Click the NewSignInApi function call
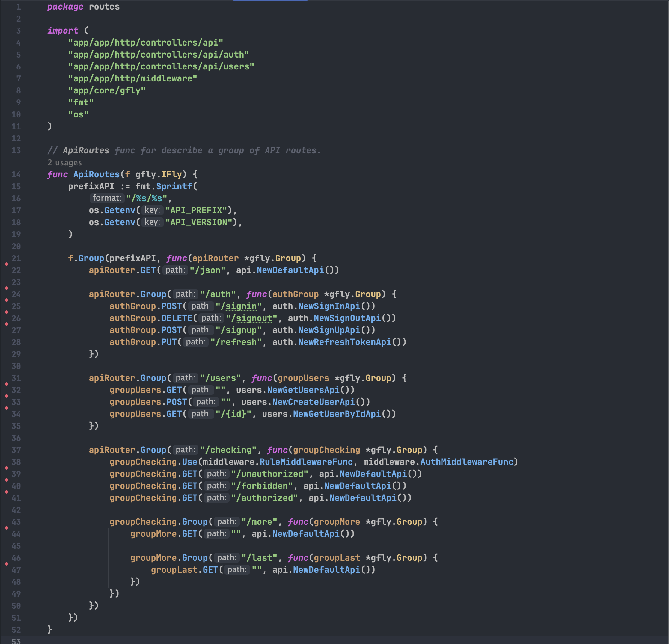The height and width of the screenshot is (644, 669). [329, 306]
